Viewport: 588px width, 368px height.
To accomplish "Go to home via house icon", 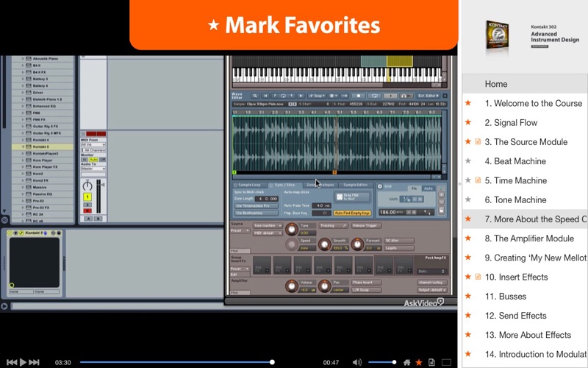I will pos(407,362).
